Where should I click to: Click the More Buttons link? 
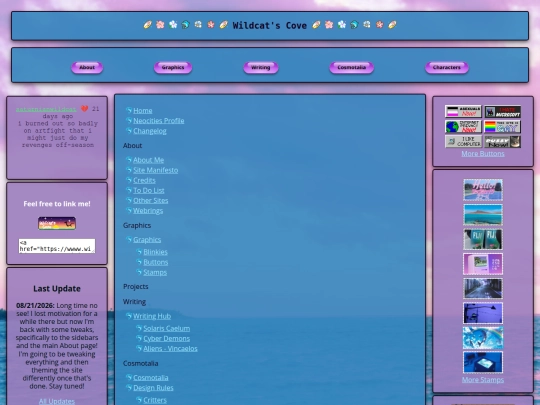click(x=483, y=154)
